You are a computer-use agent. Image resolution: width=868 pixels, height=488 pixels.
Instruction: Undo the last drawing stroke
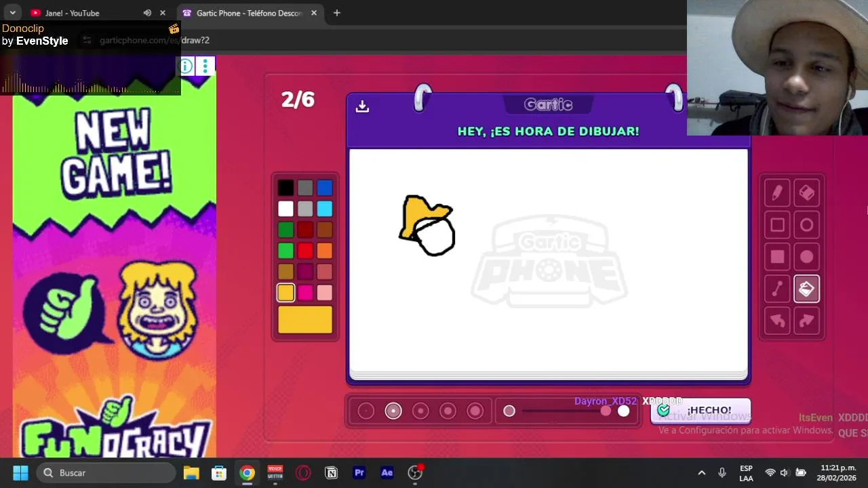pos(777,321)
